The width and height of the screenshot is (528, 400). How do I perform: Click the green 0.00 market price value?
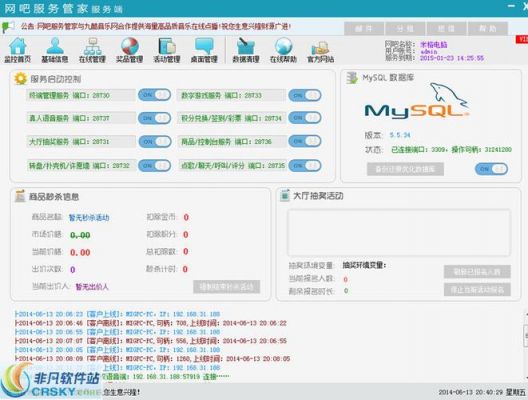[x=80, y=235]
